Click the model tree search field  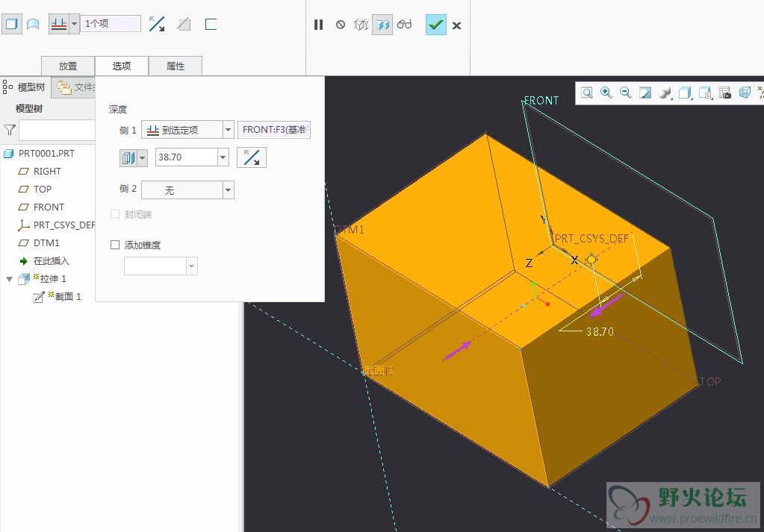tap(57, 131)
